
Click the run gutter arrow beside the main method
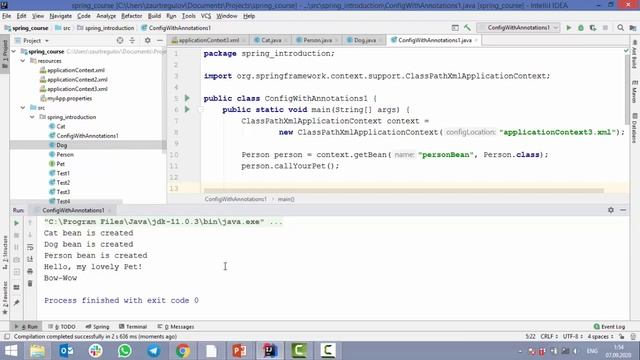click(x=187, y=109)
